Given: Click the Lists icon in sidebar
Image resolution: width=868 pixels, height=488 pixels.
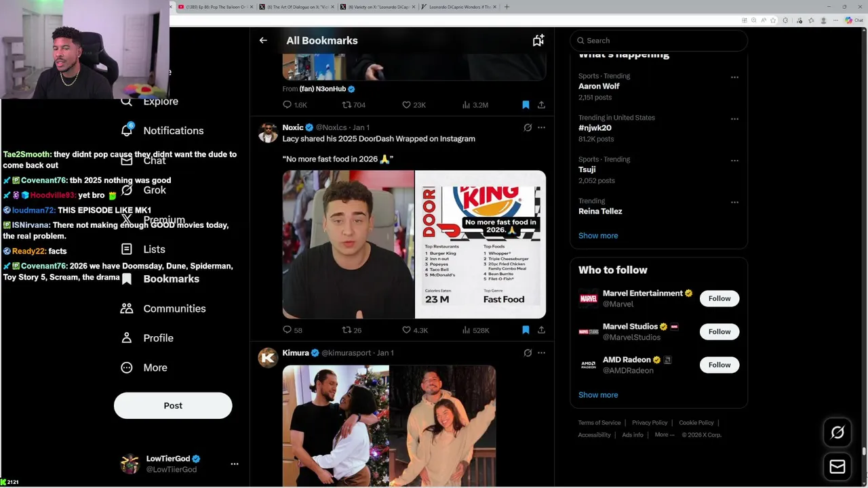Looking at the screenshot, I should (x=127, y=249).
